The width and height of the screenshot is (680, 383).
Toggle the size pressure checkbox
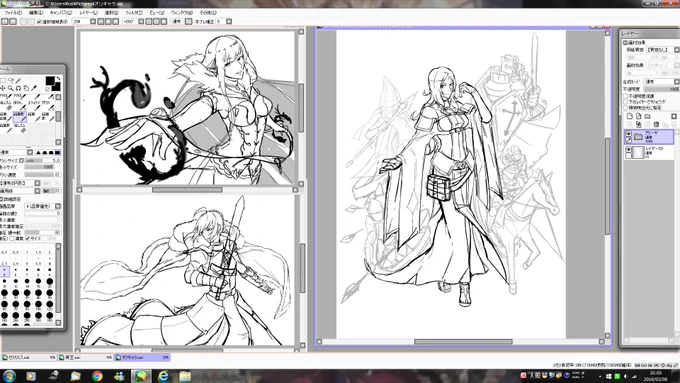[27, 238]
